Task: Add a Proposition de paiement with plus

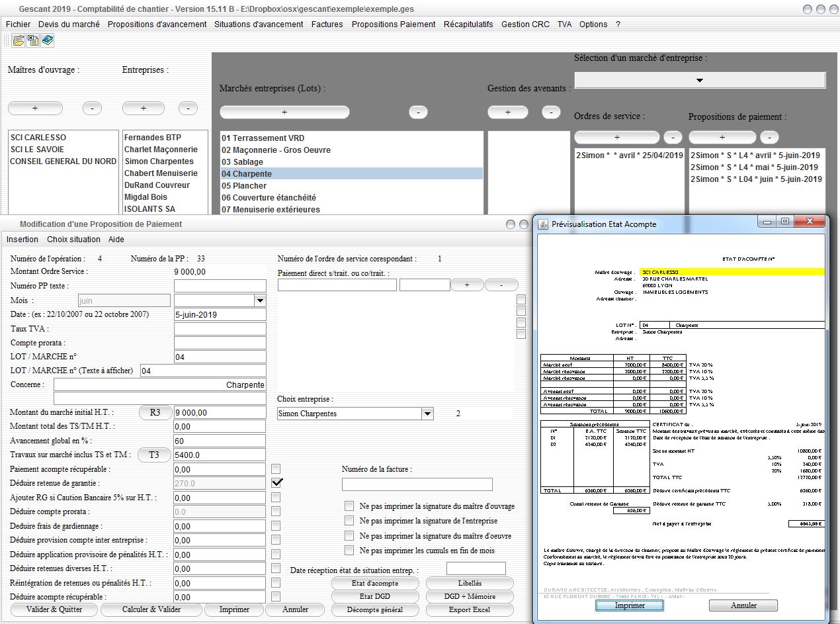Action: 722,137
